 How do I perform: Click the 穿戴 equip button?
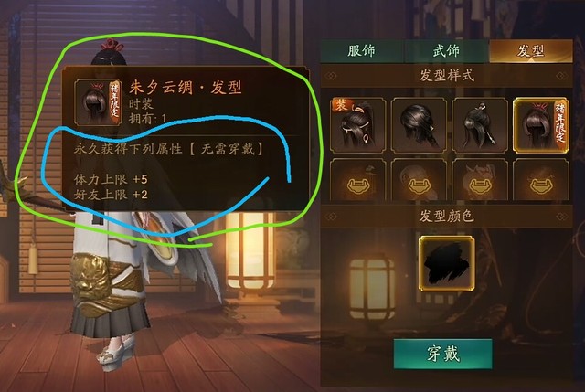(442, 354)
